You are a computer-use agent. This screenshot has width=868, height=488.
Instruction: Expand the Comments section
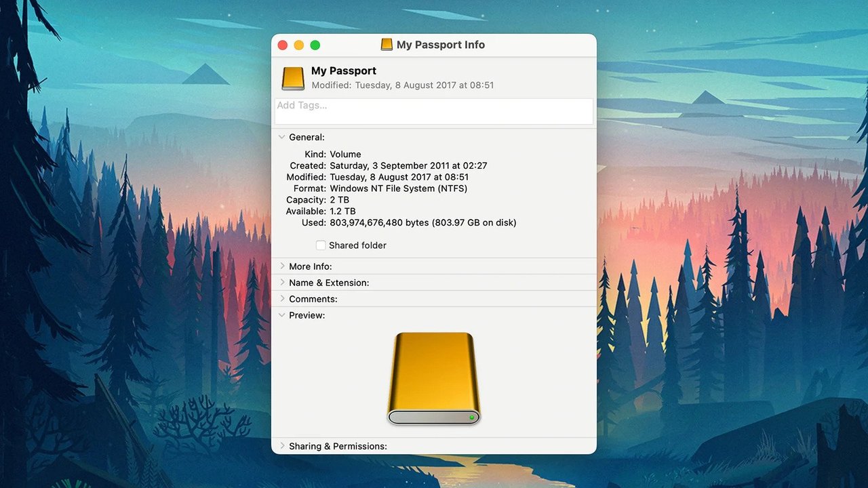(282, 299)
